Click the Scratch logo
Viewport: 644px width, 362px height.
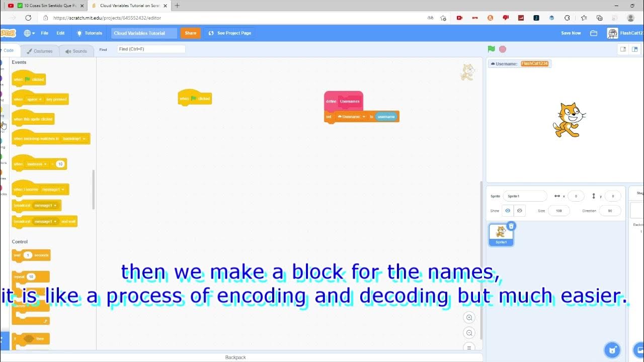pos(8,33)
